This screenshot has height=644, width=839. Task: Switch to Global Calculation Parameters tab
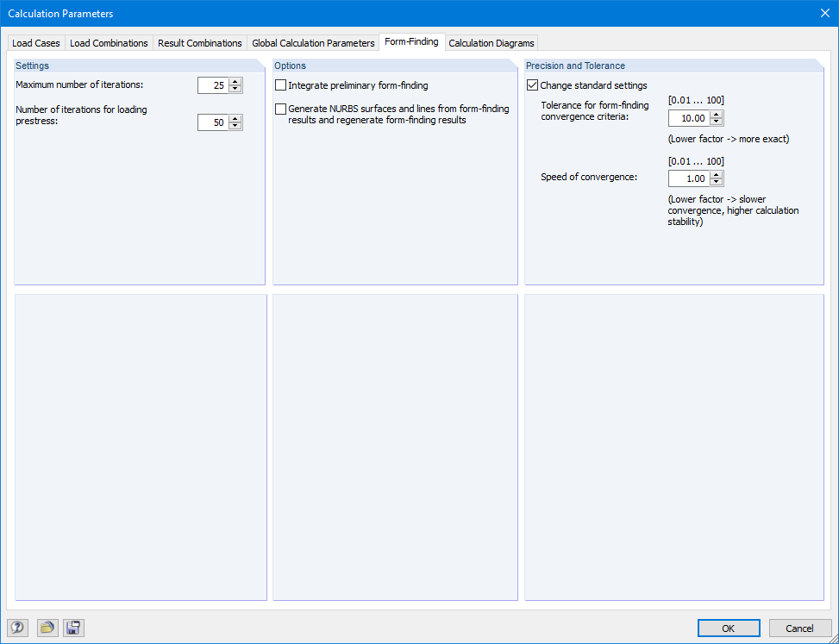(313, 42)
